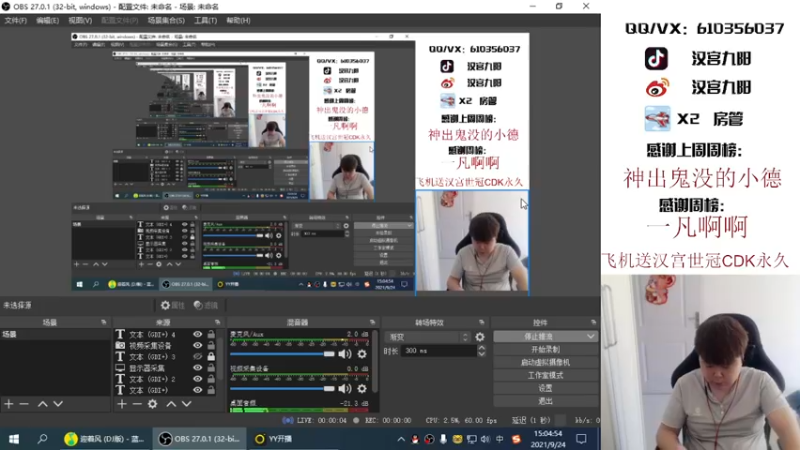Open the 麦克风/Aux audio settings gear
Image resolution: width=800 pixels, height=450 pixels.
point(362,354)
